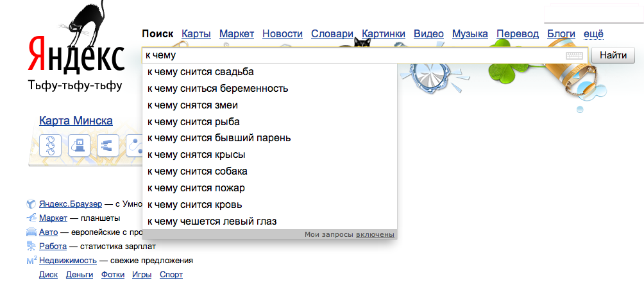Choose suggestion 'к чему сниться беременность'
Image resolution: width=644 pixels, height=294 pixels.
click(269, 89)
